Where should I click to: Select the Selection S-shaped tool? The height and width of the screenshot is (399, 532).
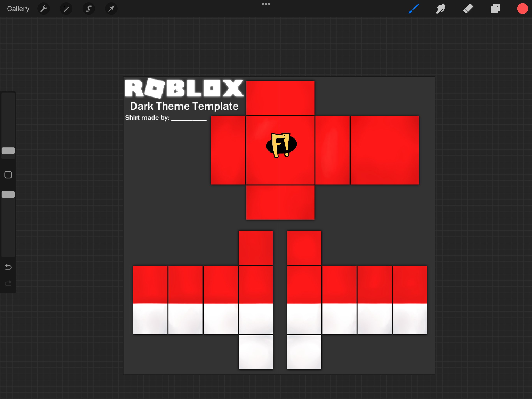pos(89,9)
